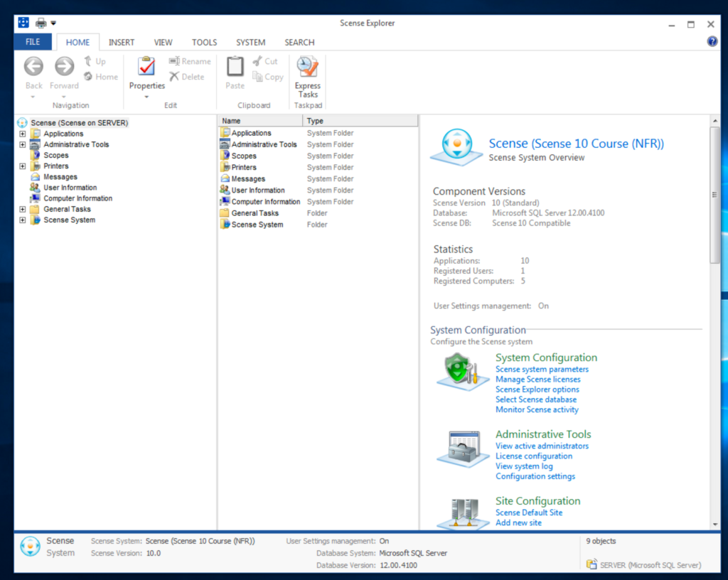Expand the Applications tree node

click(22, 134)
